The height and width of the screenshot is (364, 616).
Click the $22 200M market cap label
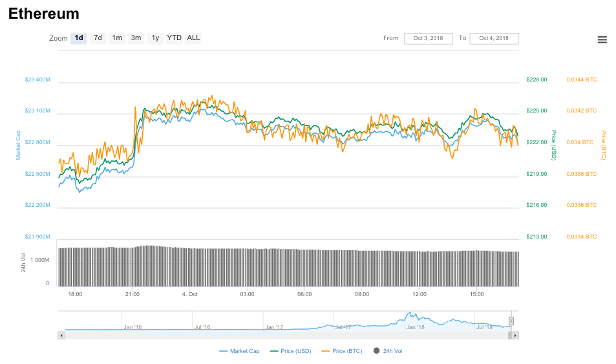pos(37,205)
